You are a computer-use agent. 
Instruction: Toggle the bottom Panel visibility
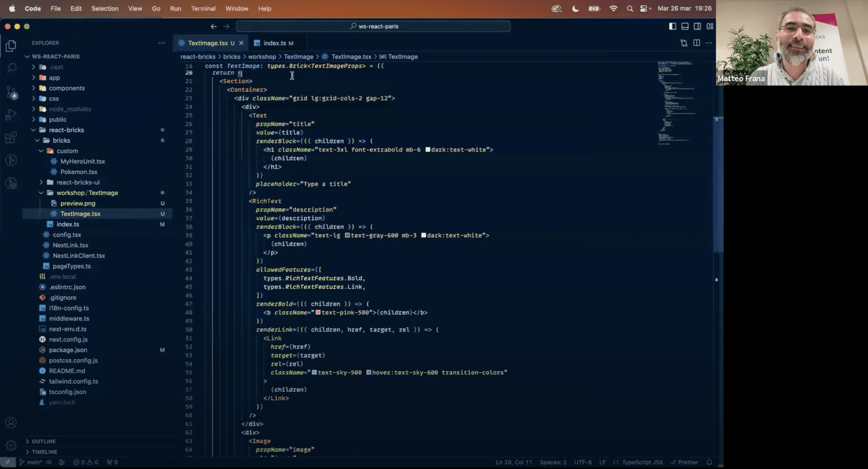pyautogui.click(x=685, y=26)
